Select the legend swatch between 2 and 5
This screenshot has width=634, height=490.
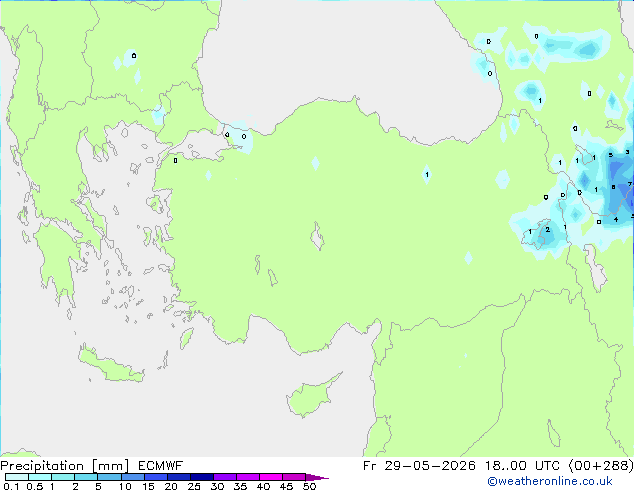point(86,477)
